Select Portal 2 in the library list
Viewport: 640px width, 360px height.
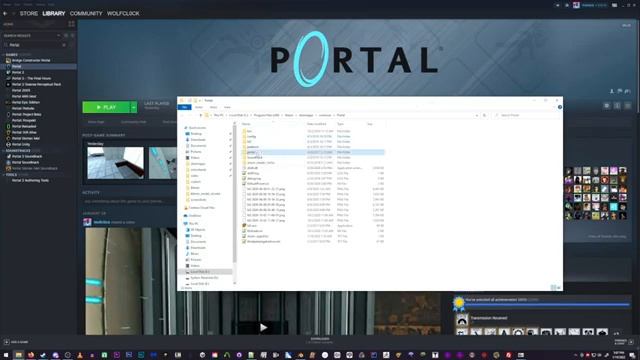pyautogui.click(x=18, y=72)
